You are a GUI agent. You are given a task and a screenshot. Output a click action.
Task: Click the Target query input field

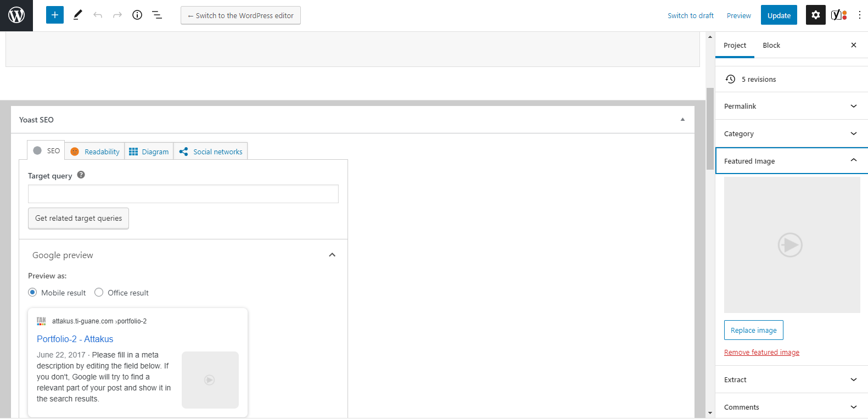(x=183, y=194)
